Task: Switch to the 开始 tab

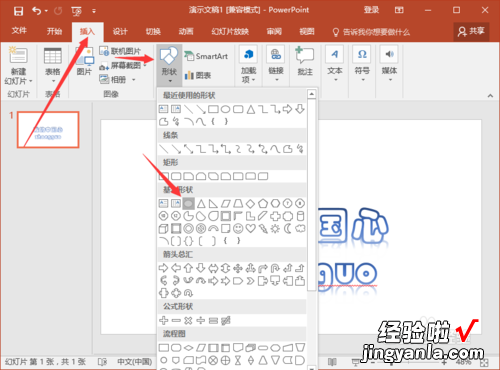Action: (x=54, y=31)
